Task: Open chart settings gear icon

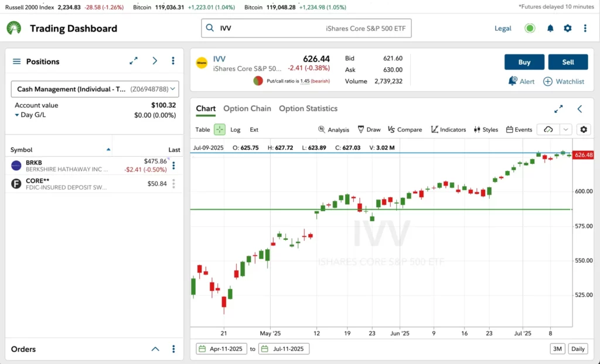Action: [584, 129]
